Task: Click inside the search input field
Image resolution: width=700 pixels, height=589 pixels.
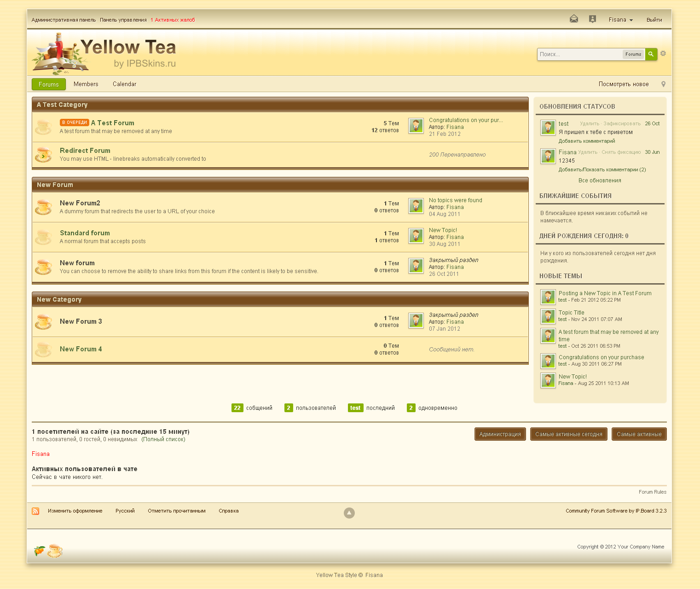Action: [x=580, y=54]
